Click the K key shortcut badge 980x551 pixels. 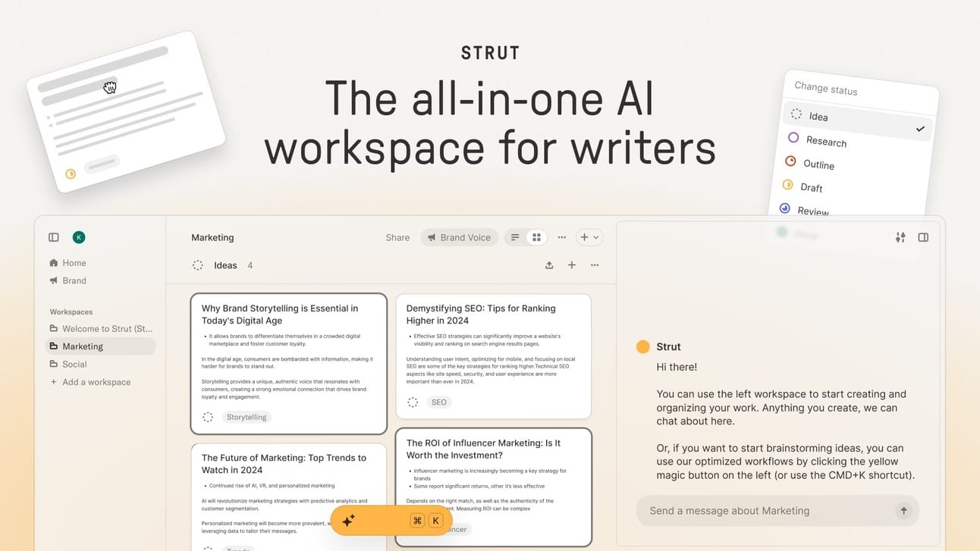click(x=436, y=521)
